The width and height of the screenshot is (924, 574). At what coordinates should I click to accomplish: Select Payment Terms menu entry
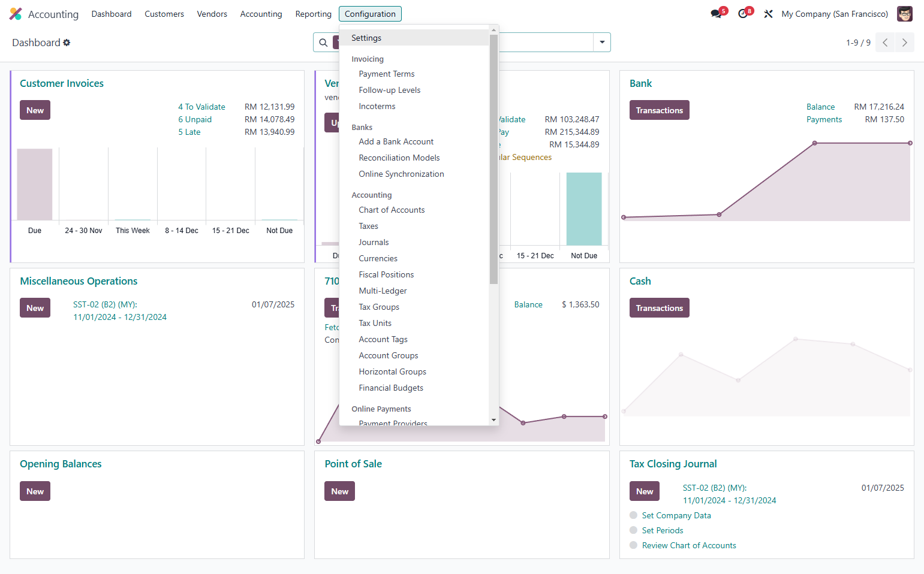414,74
